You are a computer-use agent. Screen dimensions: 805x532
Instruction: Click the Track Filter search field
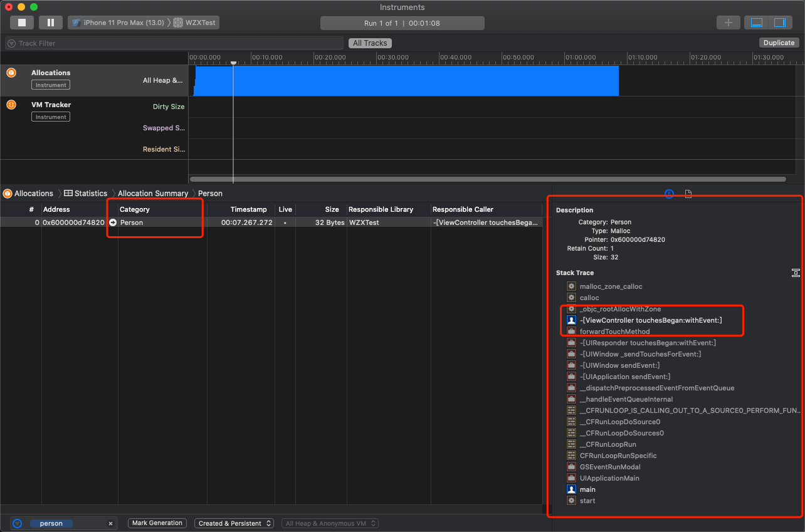174,43
